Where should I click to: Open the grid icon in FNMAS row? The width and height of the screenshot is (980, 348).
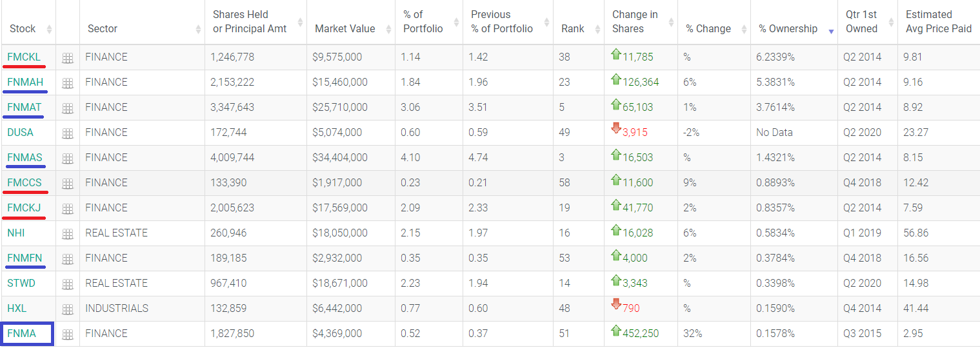coord(68,159)
